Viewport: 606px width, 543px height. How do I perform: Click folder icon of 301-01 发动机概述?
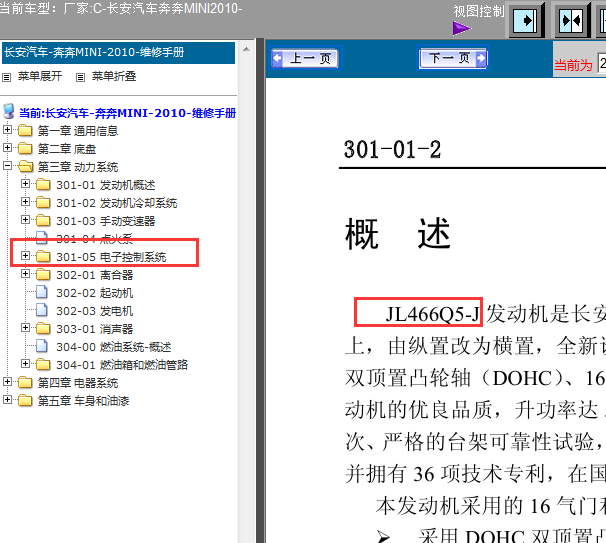[43, 185]
